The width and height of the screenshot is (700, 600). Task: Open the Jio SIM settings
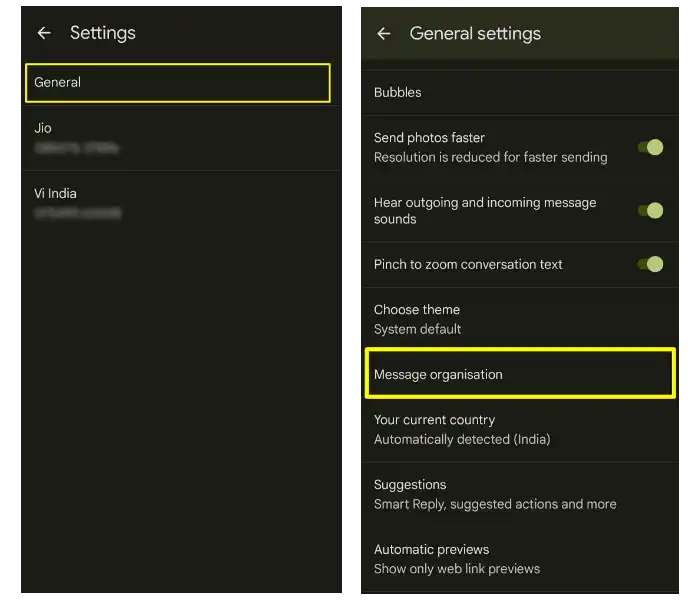tap(181, 138)
